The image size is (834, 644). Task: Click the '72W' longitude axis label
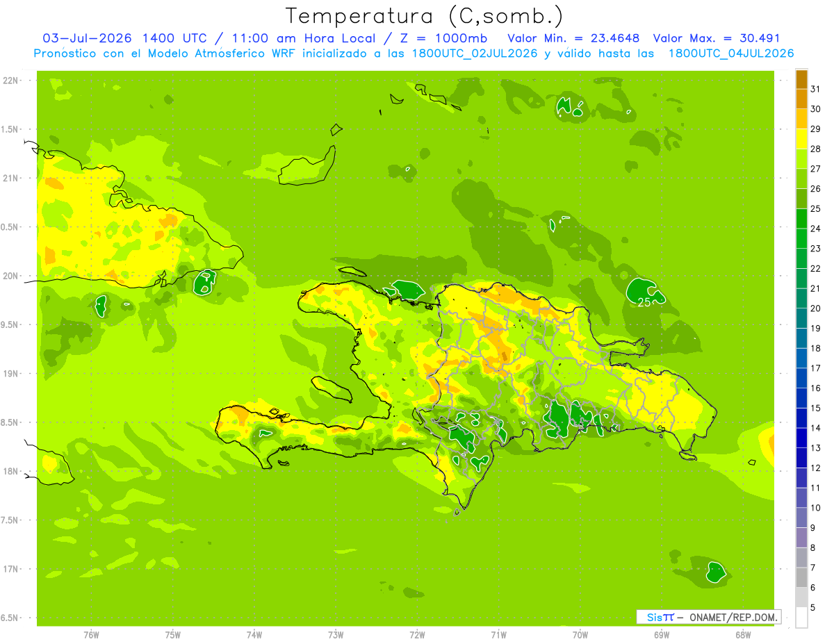click(x=417, y=635)
